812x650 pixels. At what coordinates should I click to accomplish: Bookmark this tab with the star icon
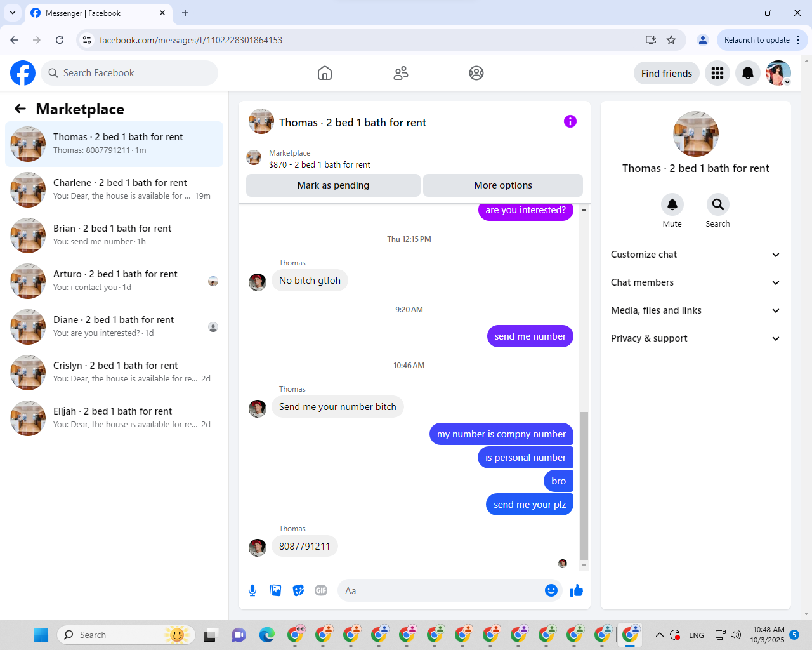click(671, 40)
